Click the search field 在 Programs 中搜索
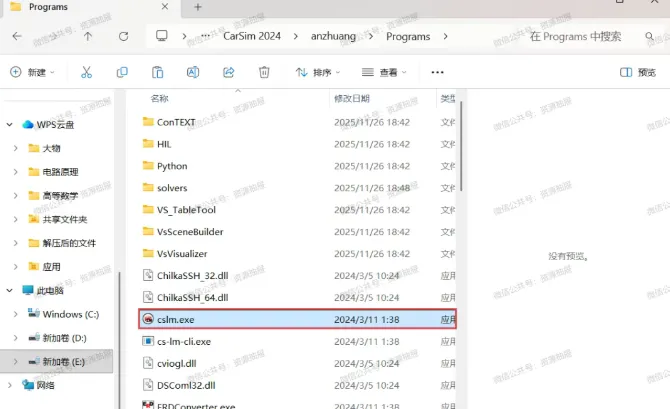 point(576,36)
